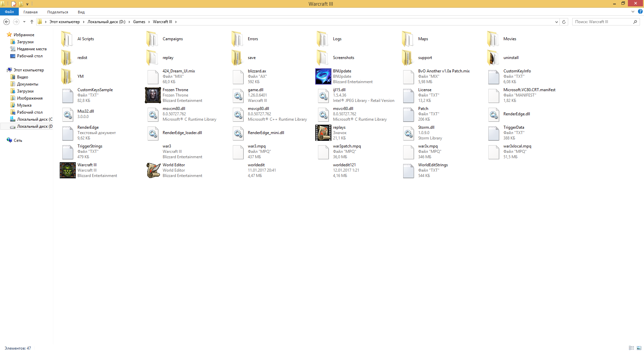Viewport: 644px width, 352px height.
Task: Click the Up one level arrow
Action: [x=32, y=22]
